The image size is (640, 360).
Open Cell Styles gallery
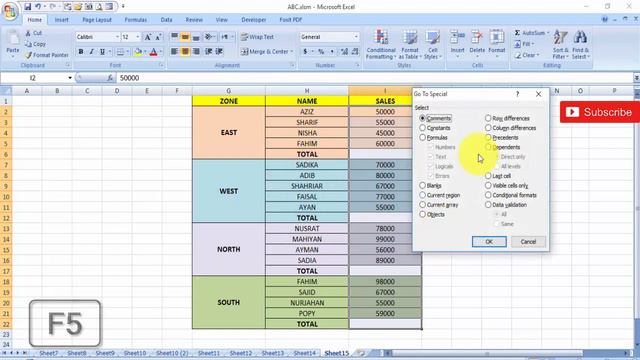click(x=432, y=45)
